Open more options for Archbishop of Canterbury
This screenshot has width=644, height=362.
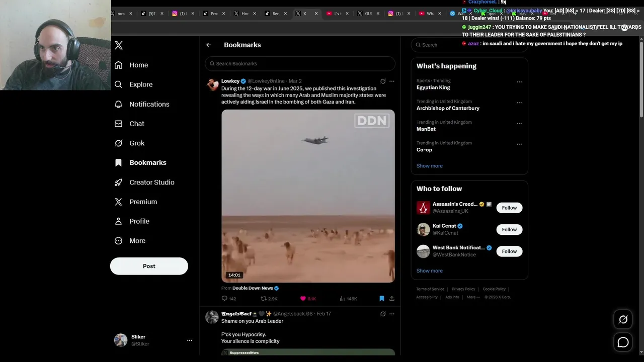[x=519, y=103]
